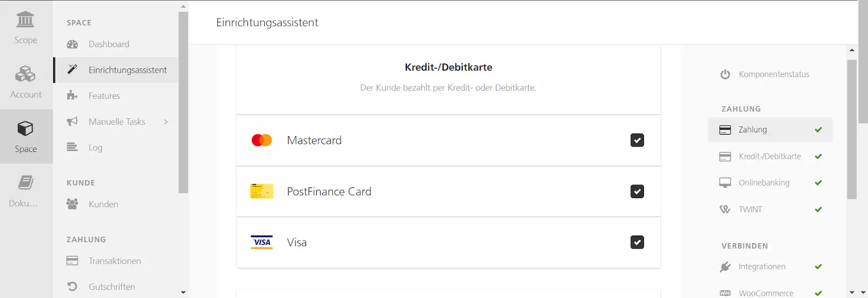The height and width of the screenshot is (298, 868).
Task: Click the TWINT logo icon
Action: pos(725,210)
